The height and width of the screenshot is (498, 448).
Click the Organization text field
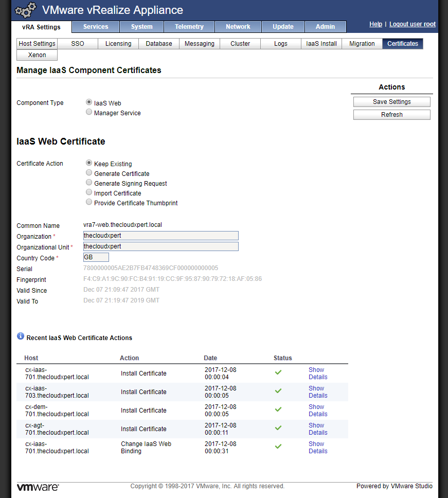pyautogui.click(x=160, y=236)
